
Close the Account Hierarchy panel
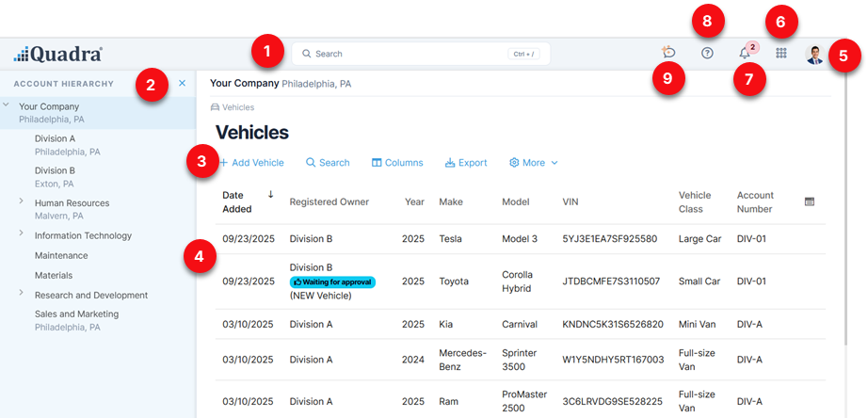click(x=182, y=83)
